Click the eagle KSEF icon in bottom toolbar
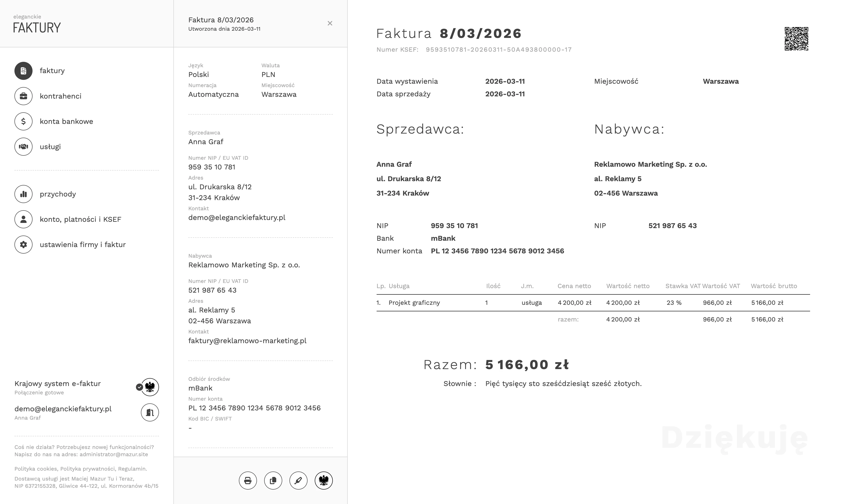Viewport: 867px width, 504px height. click(324, 480)
